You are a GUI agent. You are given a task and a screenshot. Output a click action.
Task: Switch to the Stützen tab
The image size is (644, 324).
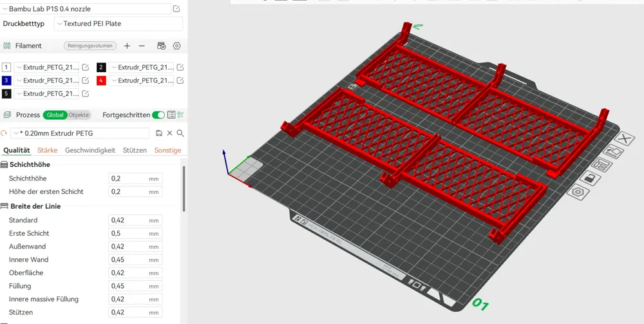click(135, 150)
